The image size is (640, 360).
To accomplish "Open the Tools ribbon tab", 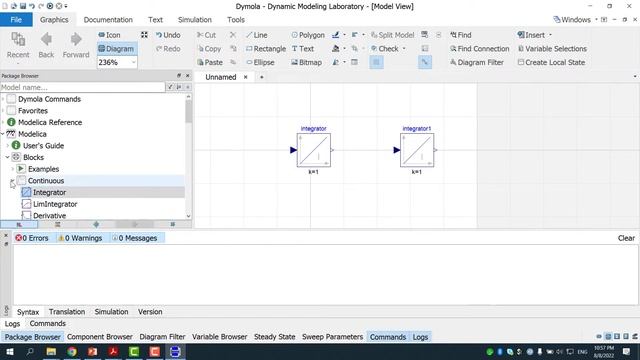I will pyautogui.click(x=236, y=20).
